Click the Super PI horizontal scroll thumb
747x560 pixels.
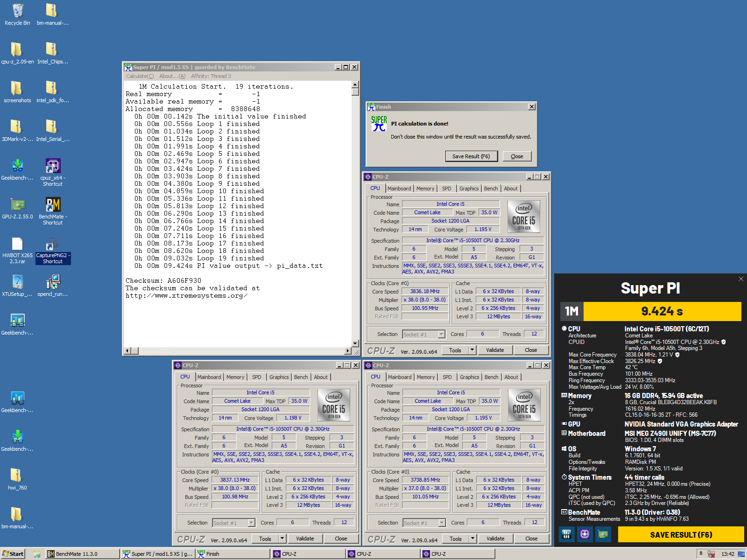pyautogui.click(x=135, y=350)
